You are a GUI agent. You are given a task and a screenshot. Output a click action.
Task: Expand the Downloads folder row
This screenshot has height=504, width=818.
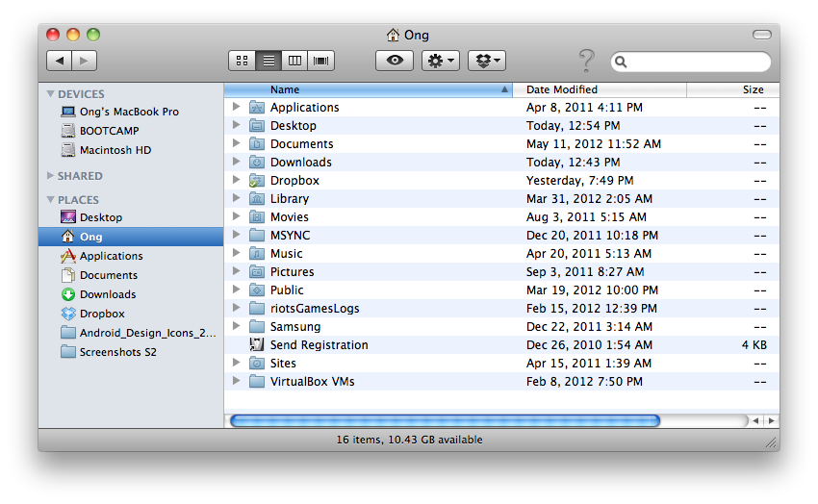coord(237,162)
